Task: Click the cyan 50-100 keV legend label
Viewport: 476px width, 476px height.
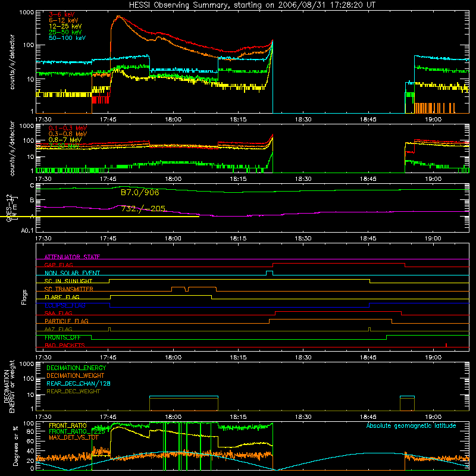Action: point(67,38)
